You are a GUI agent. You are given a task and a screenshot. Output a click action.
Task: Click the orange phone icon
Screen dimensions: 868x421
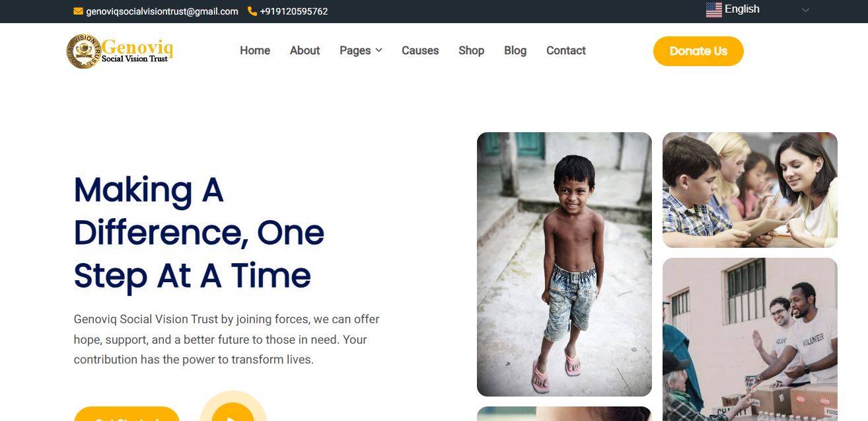(x=252, y=11)
